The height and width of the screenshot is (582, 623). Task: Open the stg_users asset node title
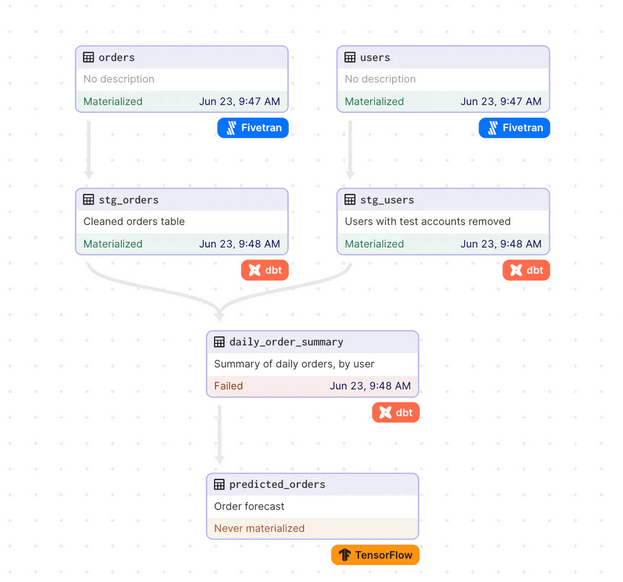[x=387, y=200]
